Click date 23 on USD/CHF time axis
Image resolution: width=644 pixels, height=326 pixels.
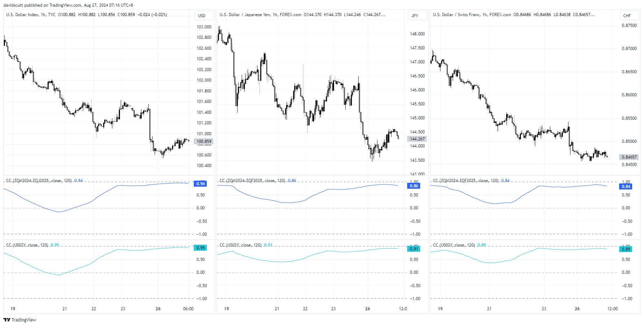coord(544,309)
